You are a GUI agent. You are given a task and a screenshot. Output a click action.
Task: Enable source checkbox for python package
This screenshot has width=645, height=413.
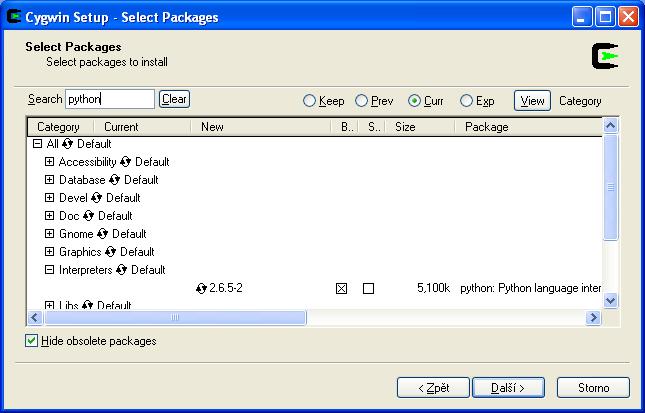point(368,288)
